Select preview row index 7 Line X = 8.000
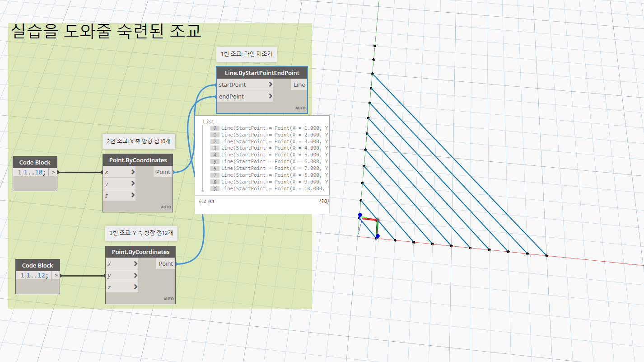This screenshot has width=644, height=362. [269, 175]
